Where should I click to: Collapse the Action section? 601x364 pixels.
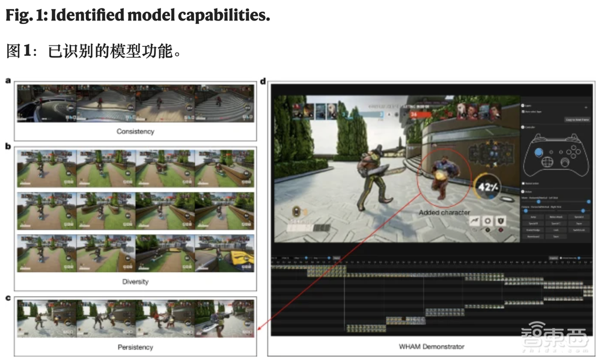tap(522, 192)
